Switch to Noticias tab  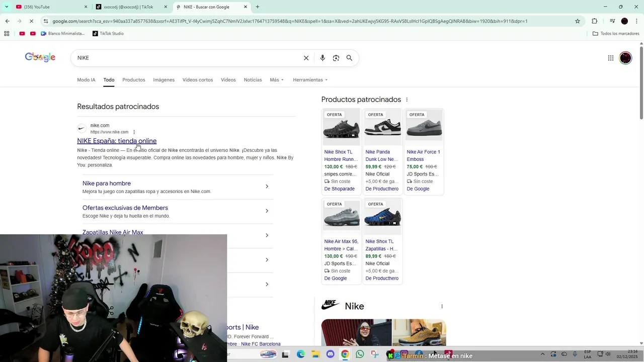pyautogui.click(x=253, y=80)
